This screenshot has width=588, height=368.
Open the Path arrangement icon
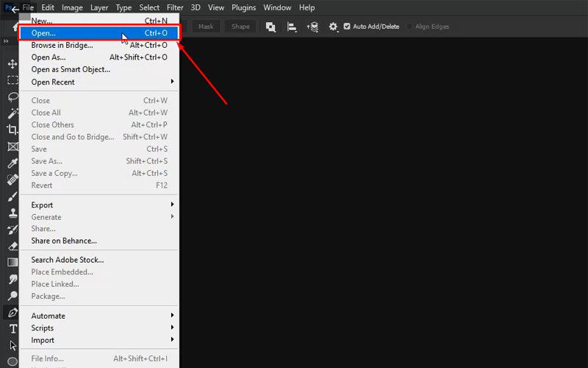(x=312, y=26)
